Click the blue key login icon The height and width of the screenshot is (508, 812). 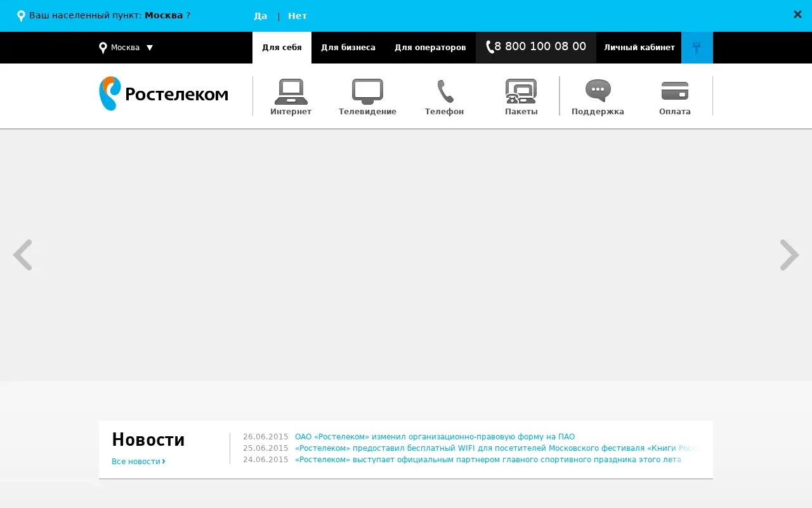point(697,48)
